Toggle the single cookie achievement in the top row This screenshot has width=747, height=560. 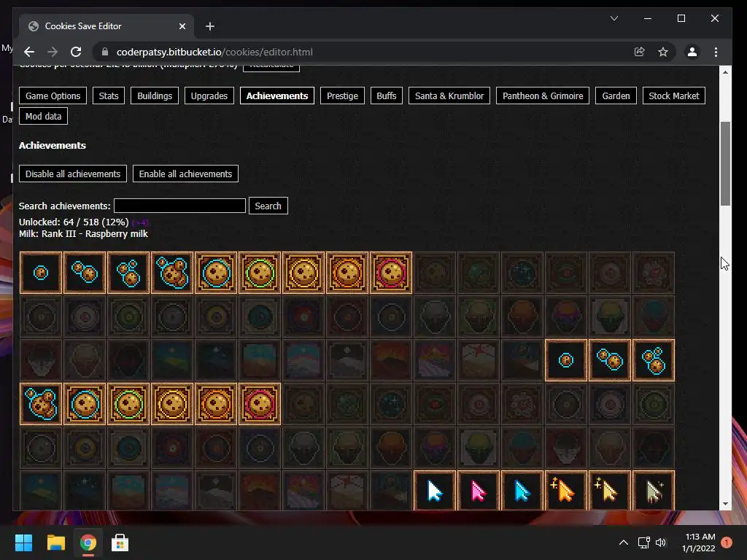click(x=41, y=273)
